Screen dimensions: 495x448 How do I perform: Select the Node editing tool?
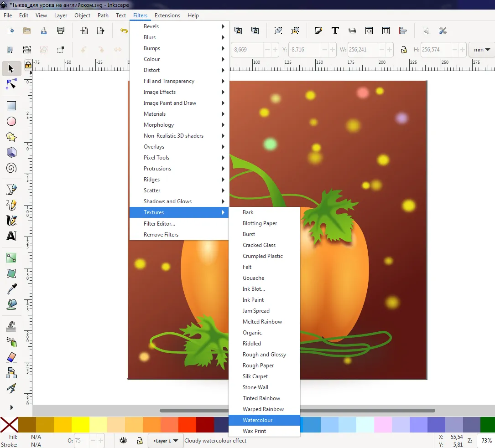coord(11,85)
